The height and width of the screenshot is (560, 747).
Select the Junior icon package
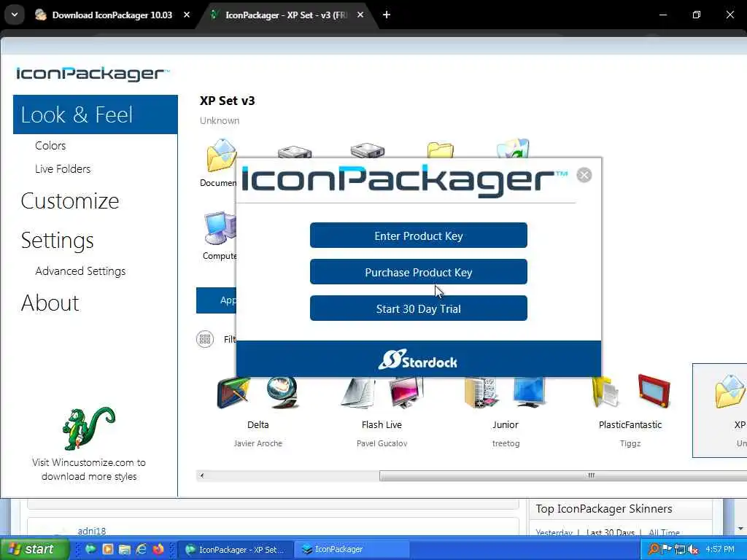506,413
